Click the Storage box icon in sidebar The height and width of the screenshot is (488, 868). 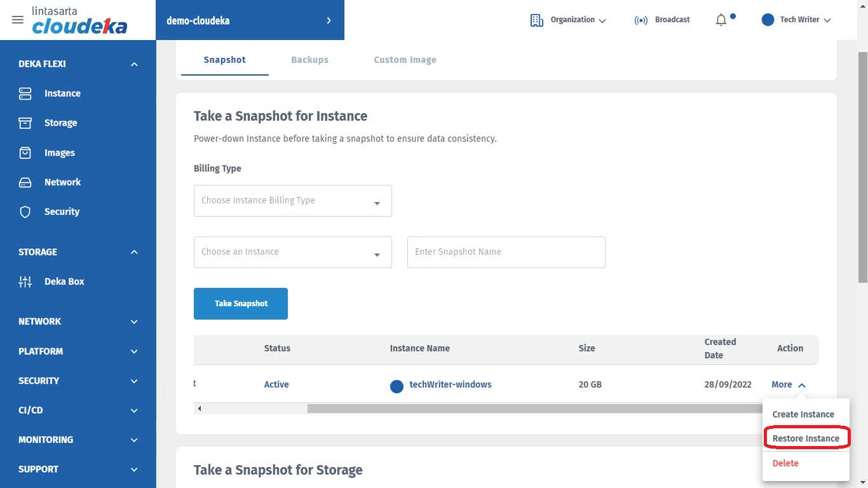coord(25,123)
